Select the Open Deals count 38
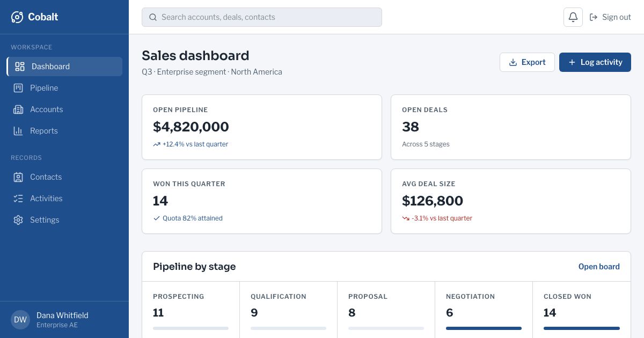 click(x=411, y=127)
